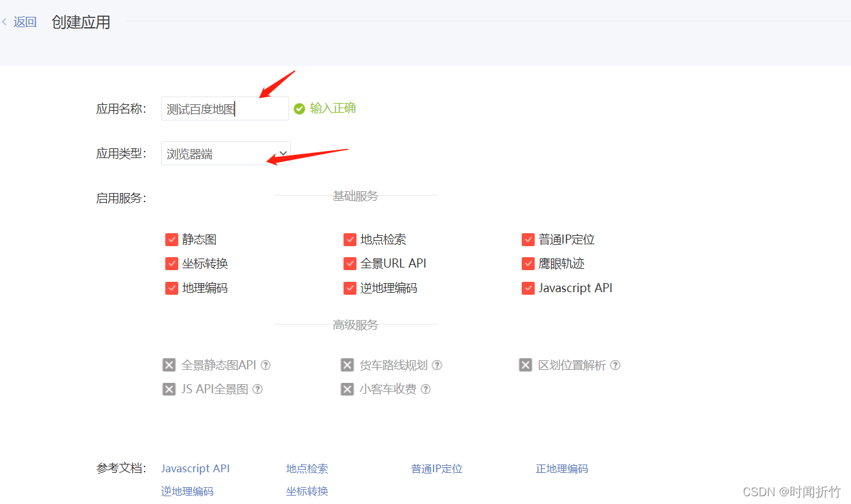Screen dimensions: 851x504
Task: Click the disabled JS API全景图 checkbox
Action: pyautogui.click(x=169, y=389)
